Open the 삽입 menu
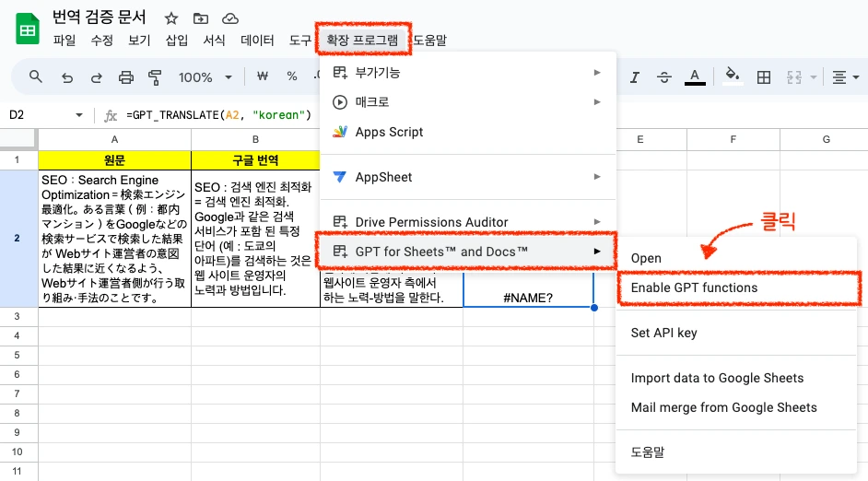Image resolution: width=868 pixels, height=481 pixels. pyautogui.click(x=177, y=41)
